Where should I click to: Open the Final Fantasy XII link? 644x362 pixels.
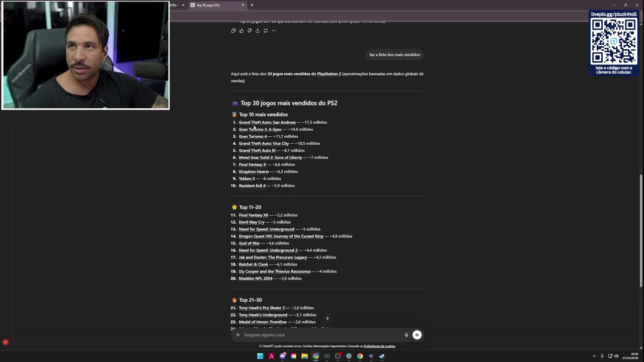254,215
